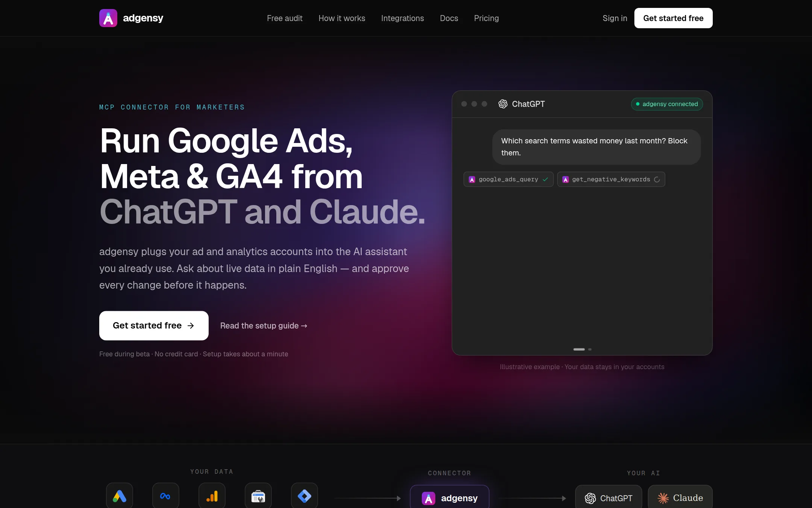The image size is (812, 508).
Task: Click the adgensy connected status badge
Action: (667, 104)
